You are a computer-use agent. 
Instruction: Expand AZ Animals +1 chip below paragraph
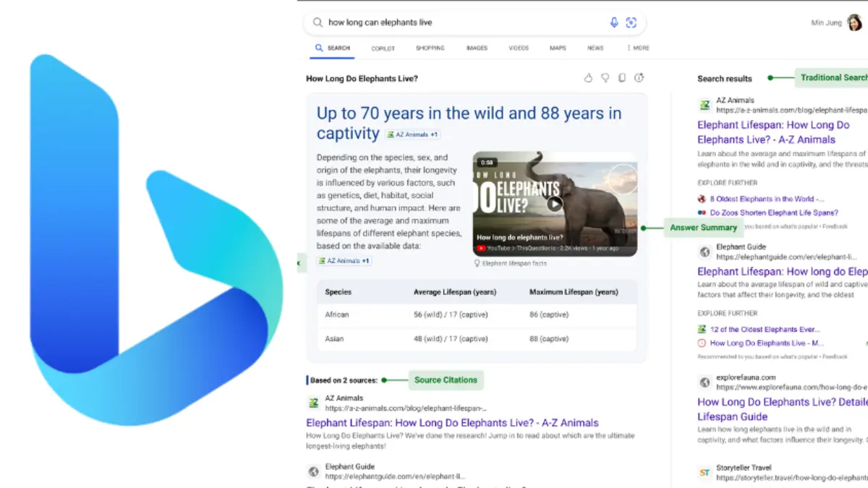[x=344, y=261]
